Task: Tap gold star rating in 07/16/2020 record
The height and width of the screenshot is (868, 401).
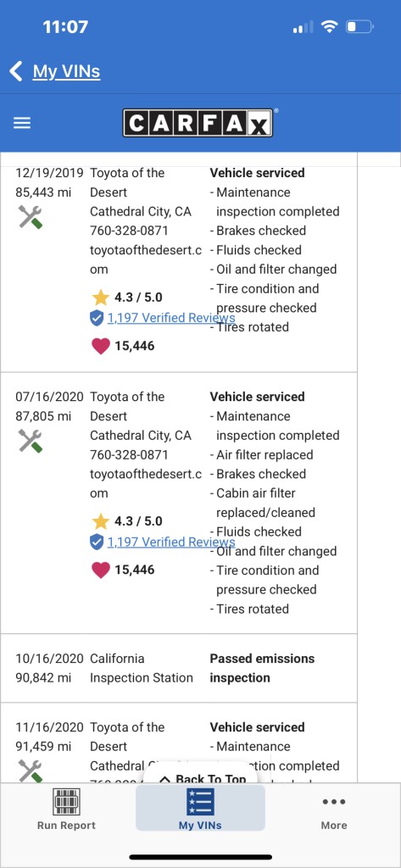Action: (x=101, y=521)
